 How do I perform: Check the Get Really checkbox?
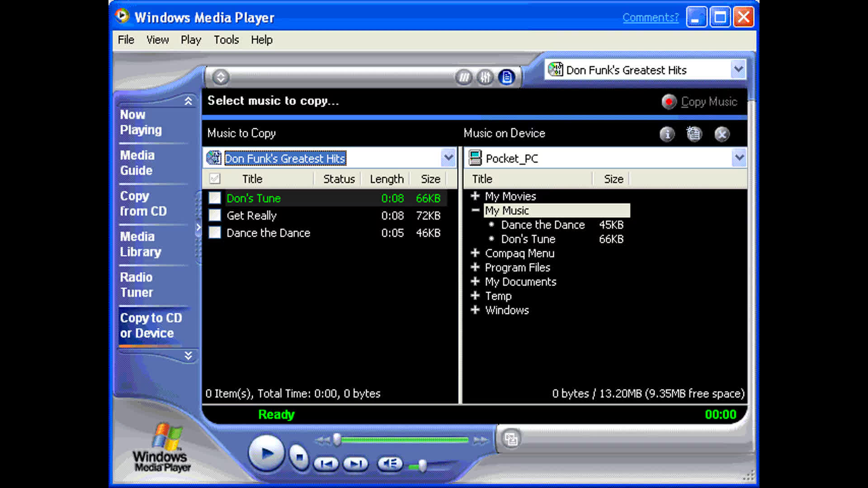[215, 215]
